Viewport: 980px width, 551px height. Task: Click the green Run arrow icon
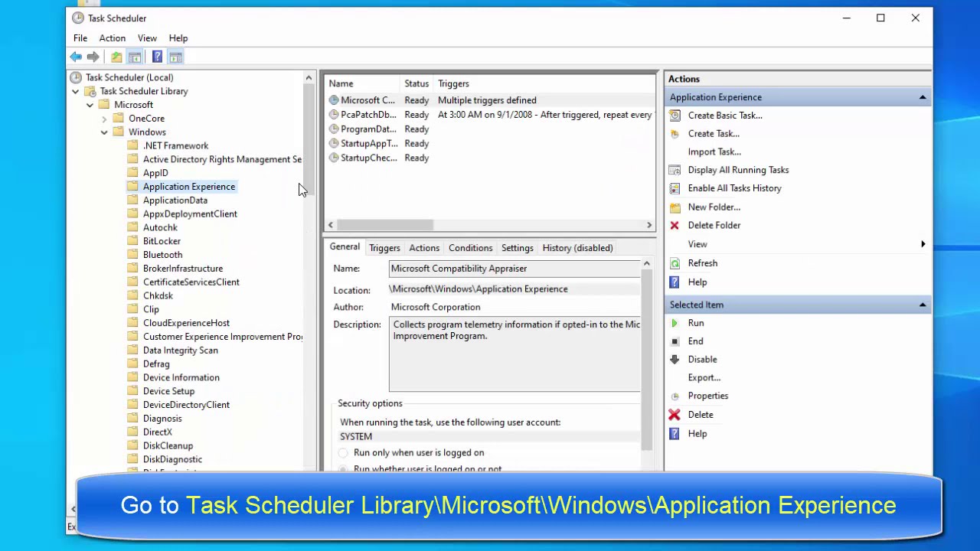point(675,324)
